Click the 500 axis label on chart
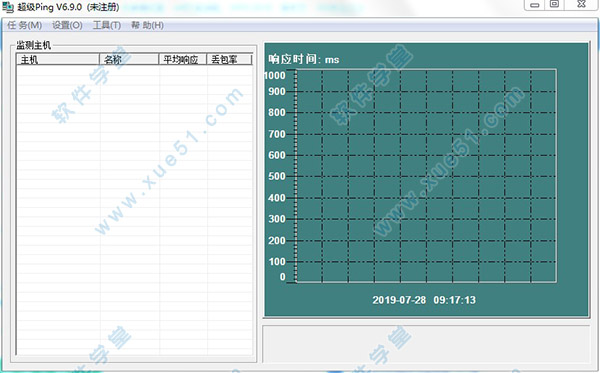The image size is (600, 373). click(x=277, y=176)
